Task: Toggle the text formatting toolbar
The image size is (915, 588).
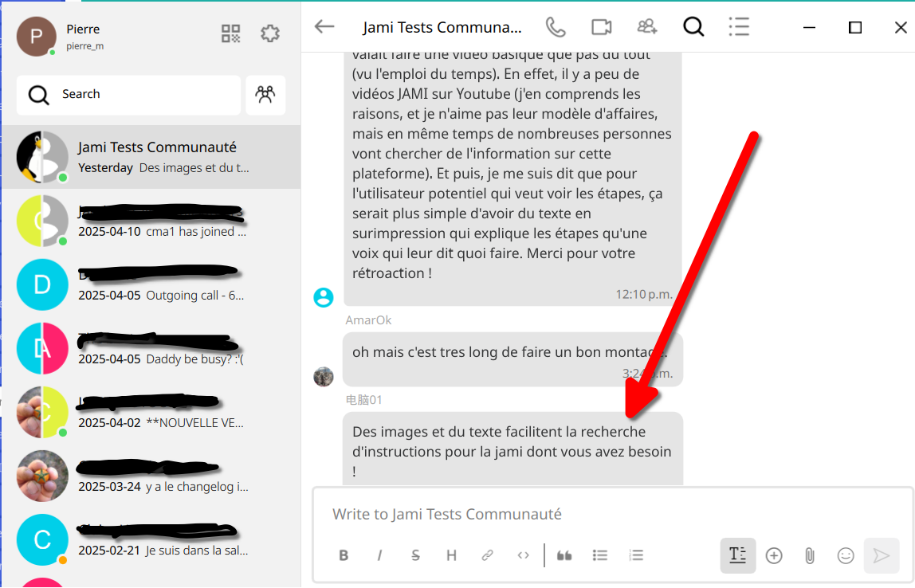Action: [737, 555]
